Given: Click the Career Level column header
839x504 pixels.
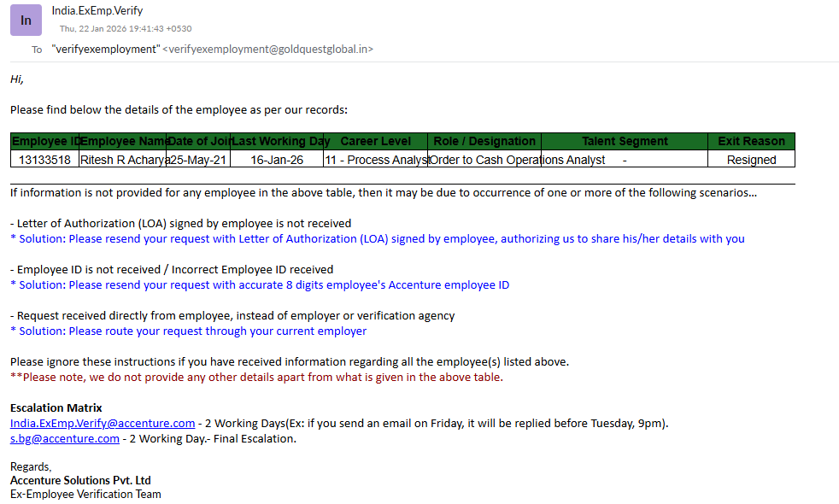Looking at the screenshot, I should 375,142.
